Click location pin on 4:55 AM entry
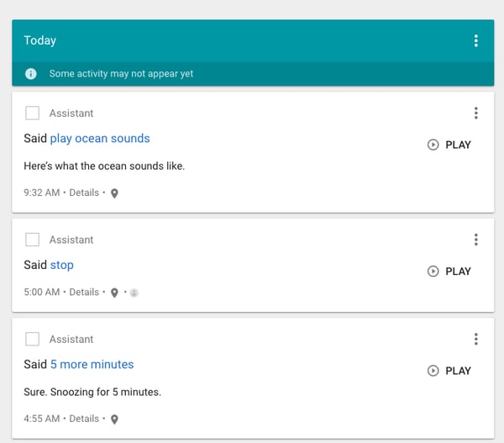The image size is (504, 443). click(114, 419)
